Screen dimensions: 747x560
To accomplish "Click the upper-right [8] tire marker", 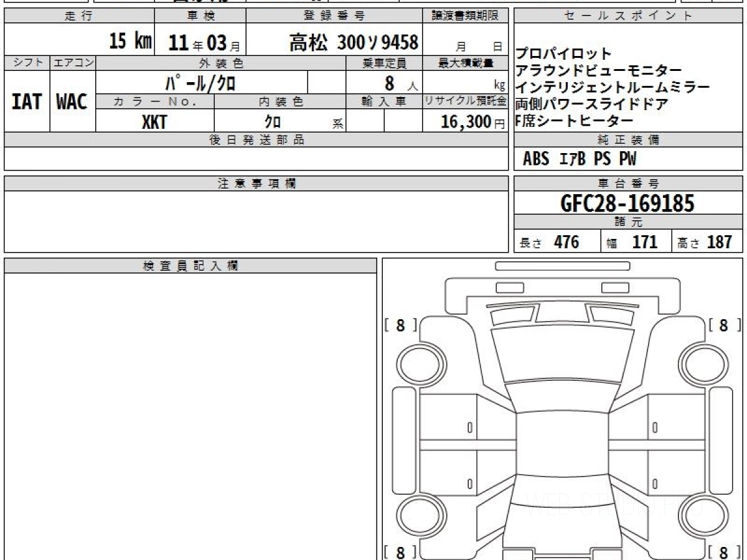I will pyautogui.click(x=723, y=325).
